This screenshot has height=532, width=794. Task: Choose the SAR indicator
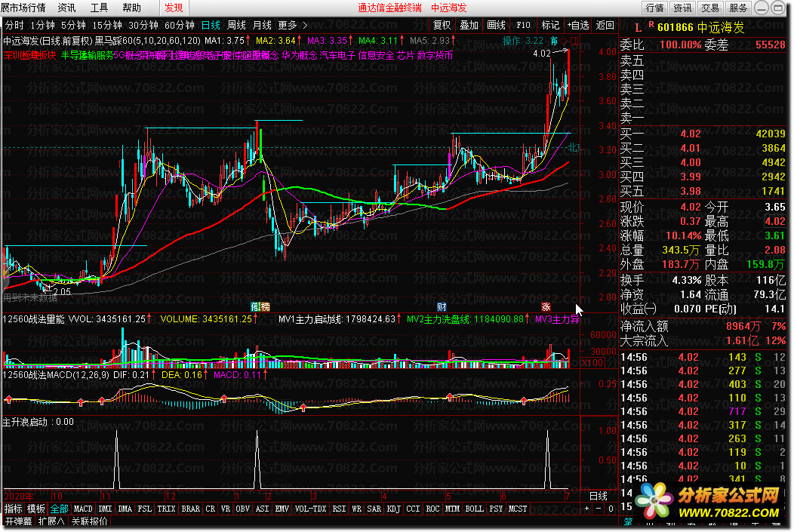[x=374, y=509]
